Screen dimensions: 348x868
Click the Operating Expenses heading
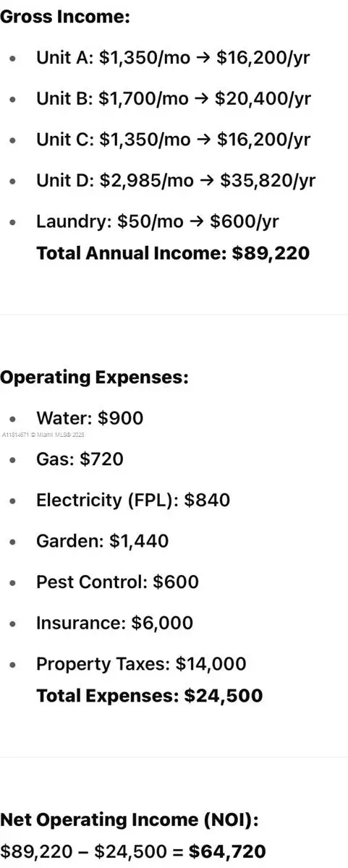click(94, 377)
